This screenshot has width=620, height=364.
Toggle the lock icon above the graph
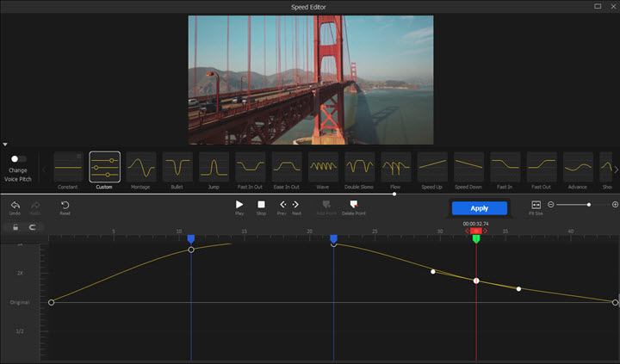pyautogui.click(x=15, y=227)
